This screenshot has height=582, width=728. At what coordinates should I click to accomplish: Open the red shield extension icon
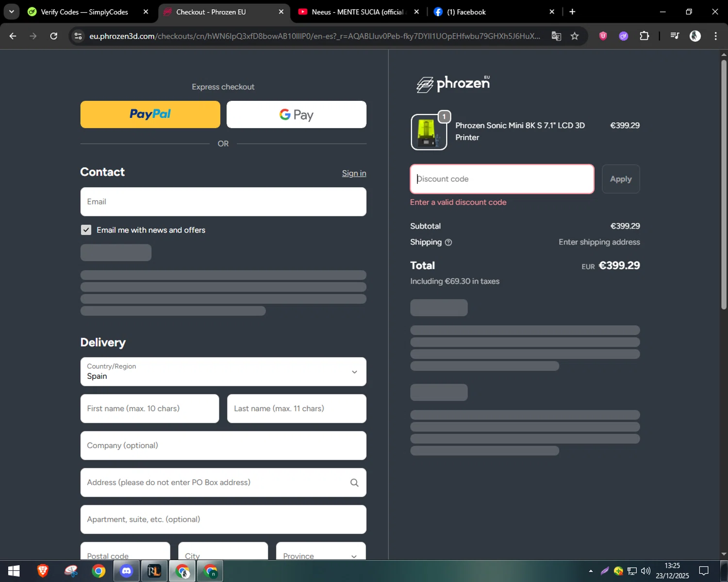[603, 36]
